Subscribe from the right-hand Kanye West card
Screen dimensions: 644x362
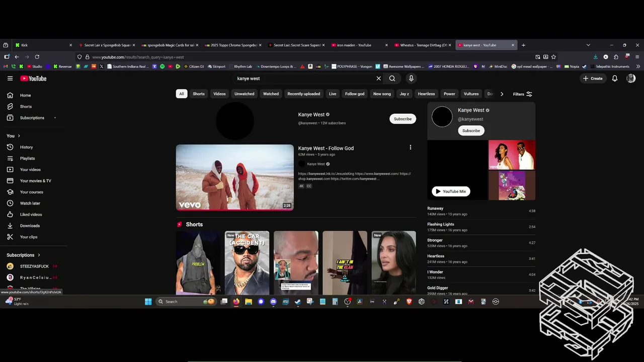coord(471,131)
